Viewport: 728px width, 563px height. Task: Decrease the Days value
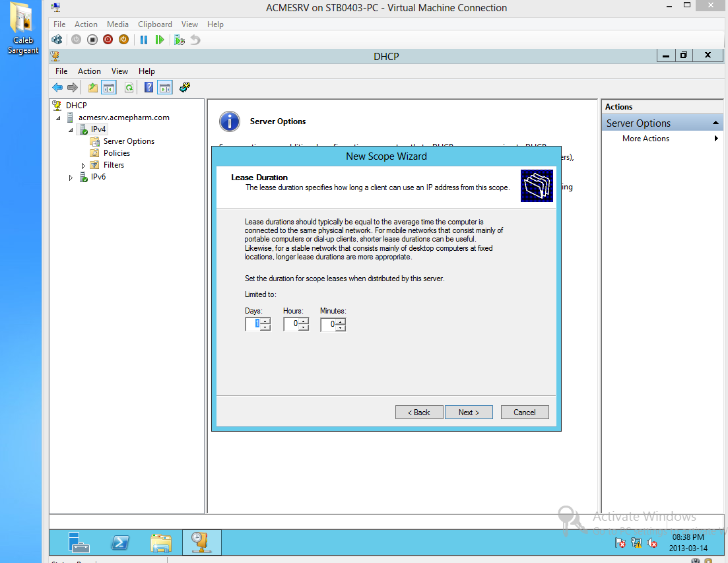click(265, 327)
